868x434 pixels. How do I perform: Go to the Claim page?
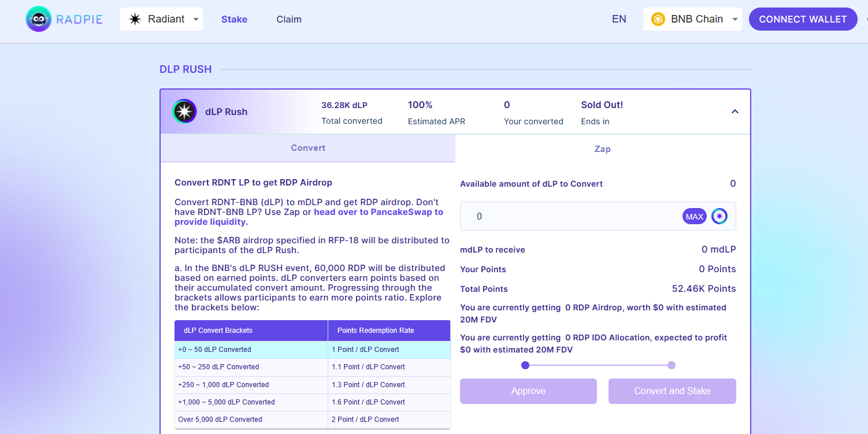click(x=289, y=19)
